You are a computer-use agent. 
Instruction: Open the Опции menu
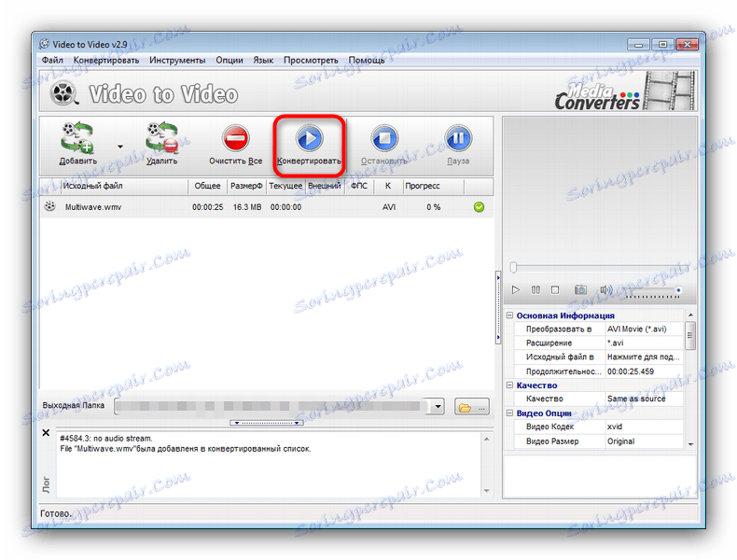(229, 60)
